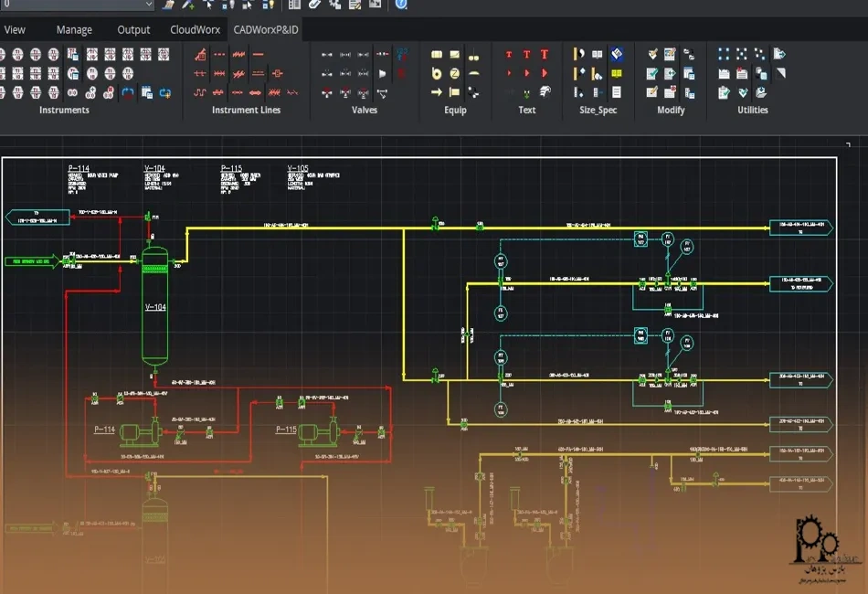Select the double solid line in Instrument Lines

pos(258,73)
